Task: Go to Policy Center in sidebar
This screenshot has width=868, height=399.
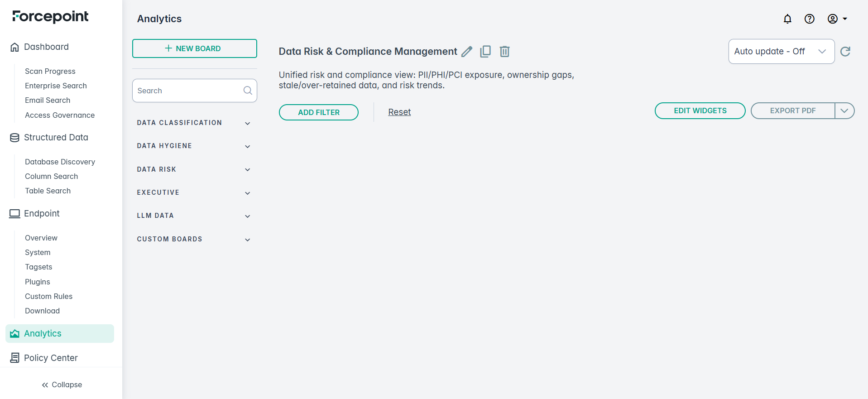Action: point(51,358)
